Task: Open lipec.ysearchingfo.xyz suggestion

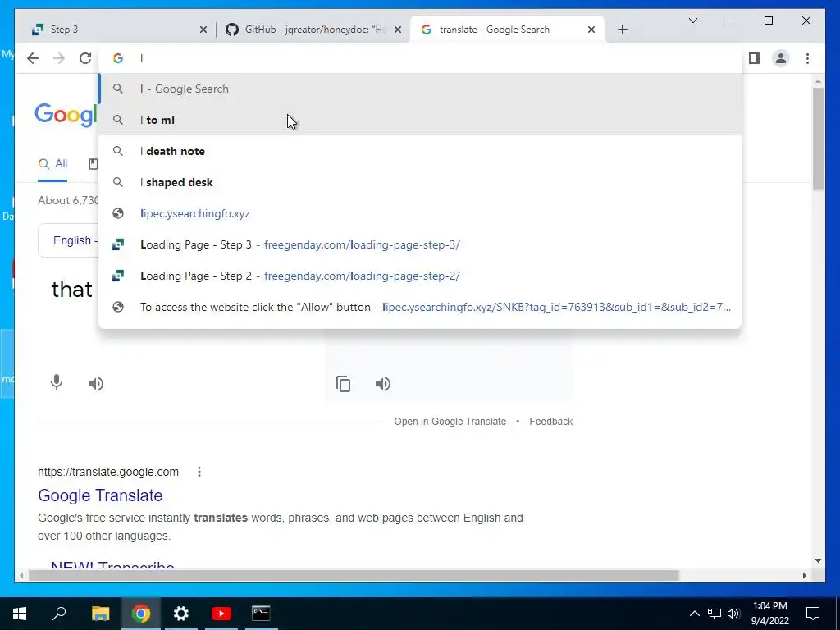Action: tap(421, 213)
